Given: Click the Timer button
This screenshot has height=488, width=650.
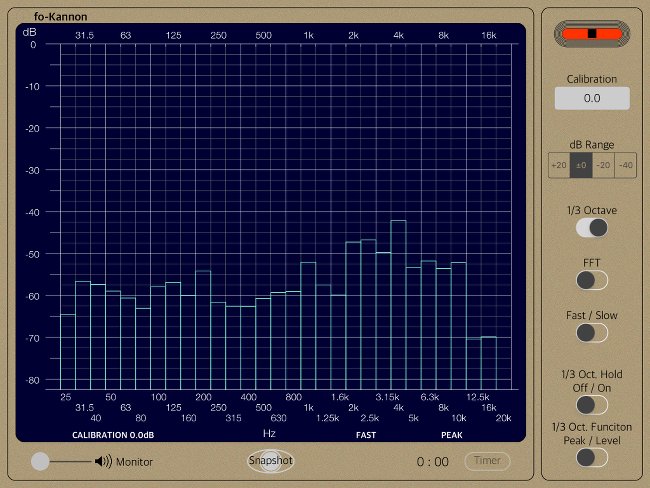Looking at the screenshot, I should click(486, 461).
